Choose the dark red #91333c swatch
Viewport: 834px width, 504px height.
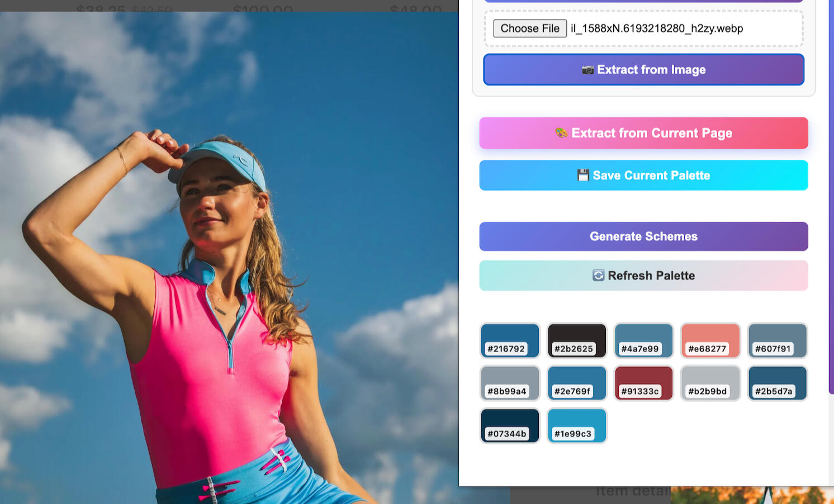643,383
